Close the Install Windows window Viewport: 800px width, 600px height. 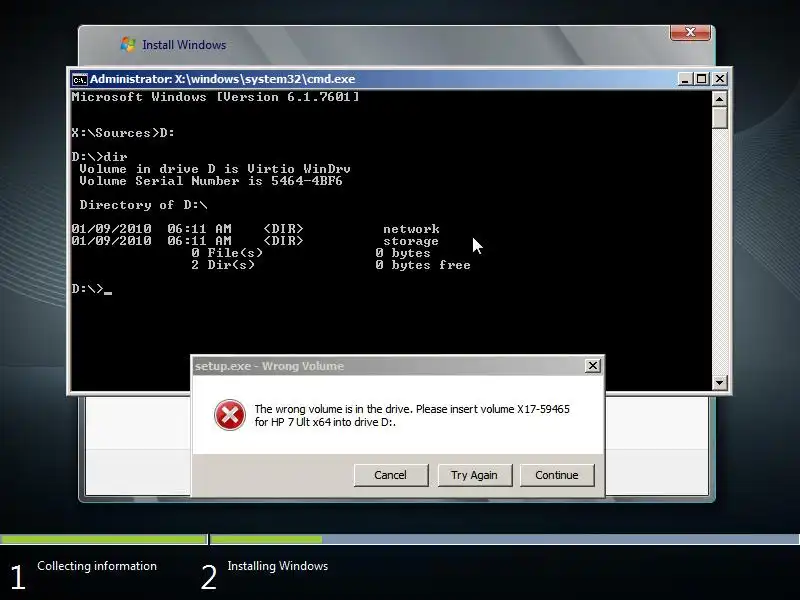[690, 32]
